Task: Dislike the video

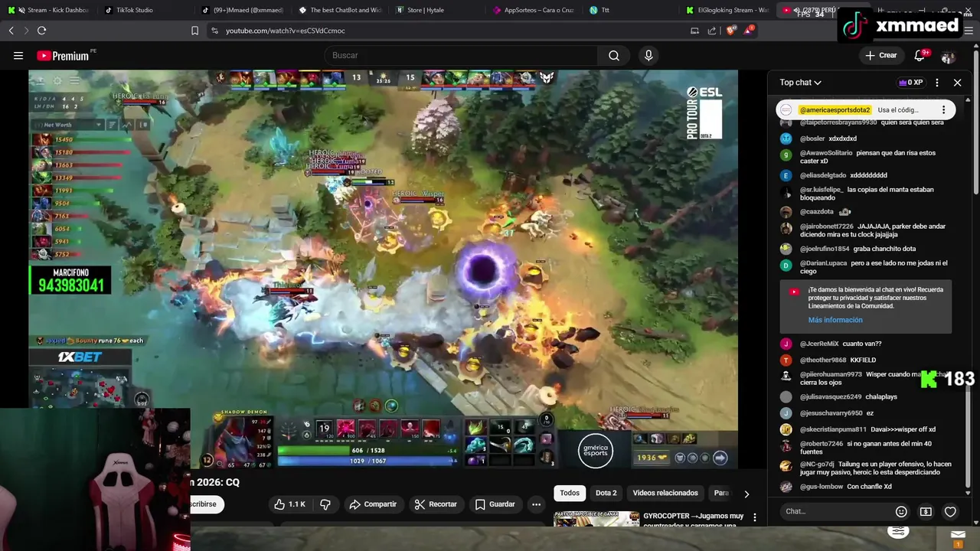Action: [325, 504]
